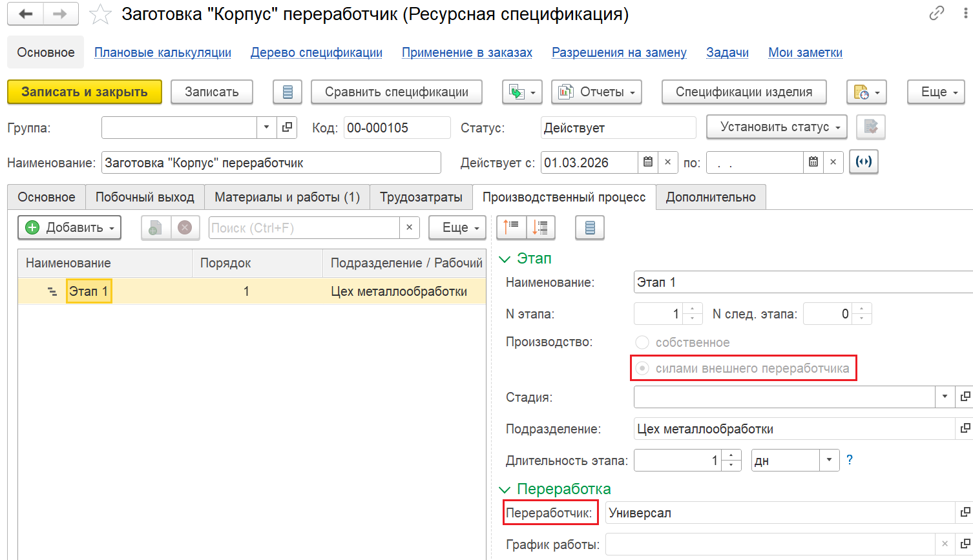Adjust the N этапа stepper
Screen dimensions: 973x560
[692, 314]
